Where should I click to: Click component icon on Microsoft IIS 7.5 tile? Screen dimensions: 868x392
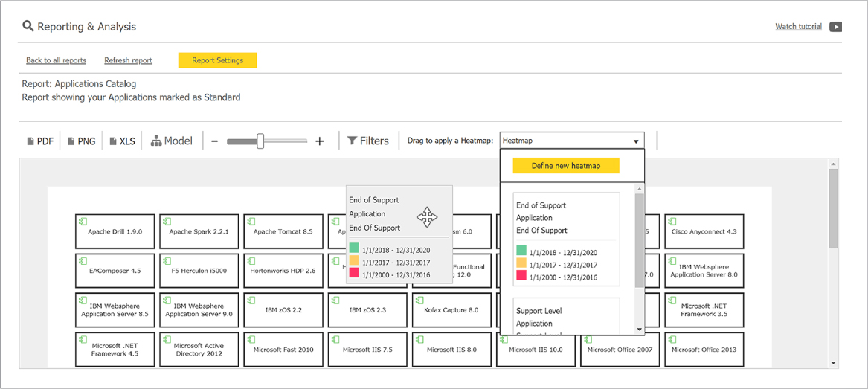pos(334,339)
